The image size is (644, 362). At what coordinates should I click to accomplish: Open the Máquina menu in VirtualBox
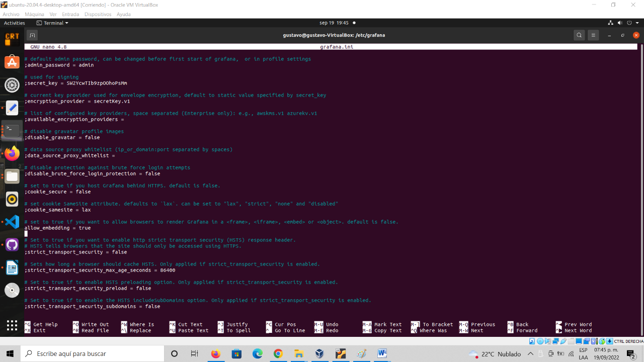click(34, 14)
